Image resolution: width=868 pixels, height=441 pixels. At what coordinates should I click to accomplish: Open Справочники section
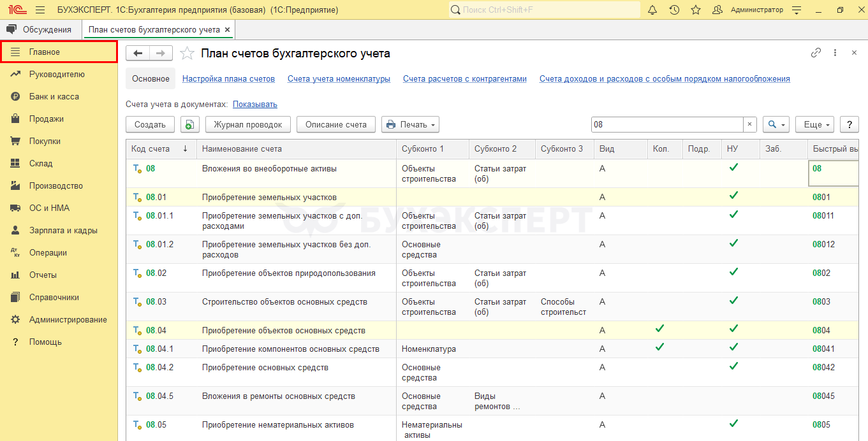click(59, 297)
